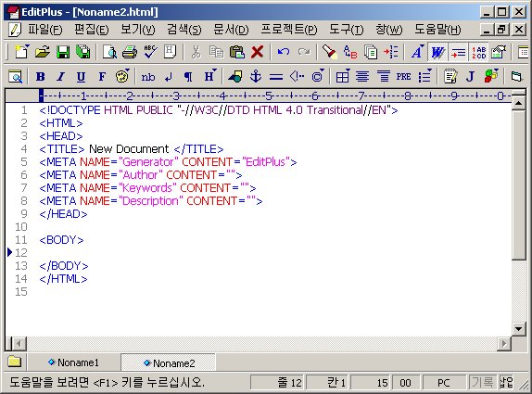Toggle the line numbers button
The height and width of the screenshot is (394, 532).
[x=479, y=52]
